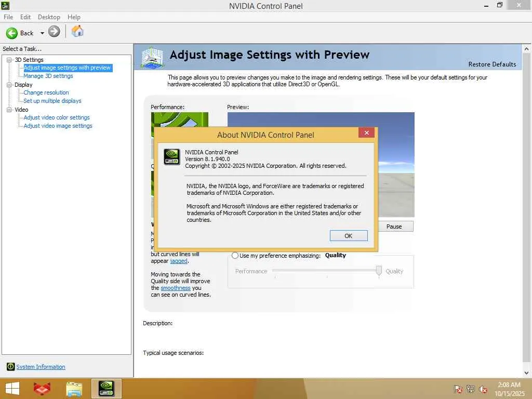Close the About NVIDIA Control Panel dialog
This screenshot has height=399, width=532.
pyautogui.click(x=366, y=132)
